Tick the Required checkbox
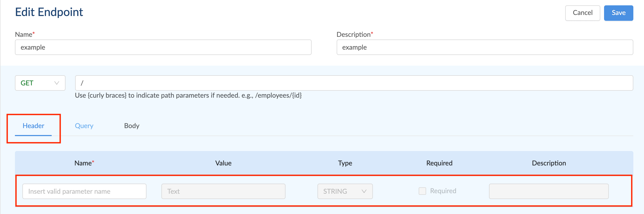The height and width of the screenshot is (214, 644). pos(422,191)
